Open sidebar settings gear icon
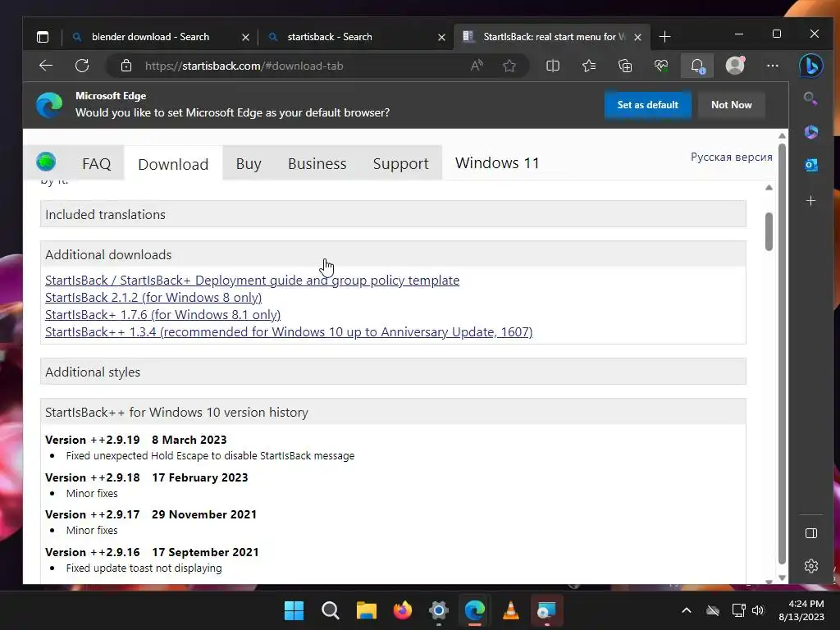The width and height of the screenshot is (840, 630). pyautogui.click(x=811, y=566)
